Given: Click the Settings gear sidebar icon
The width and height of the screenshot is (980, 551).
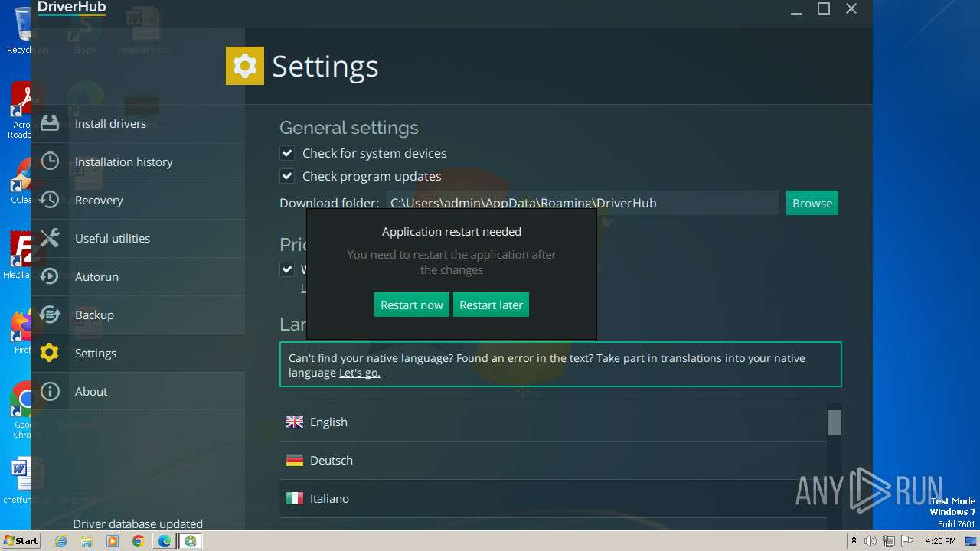Looking at the screenshot, I should click(50, 353).
